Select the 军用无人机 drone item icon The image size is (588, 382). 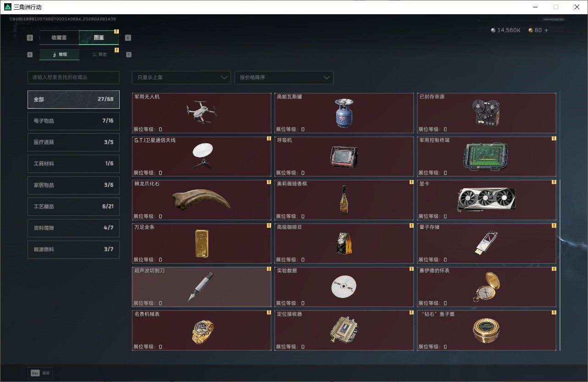coord(201,112)
